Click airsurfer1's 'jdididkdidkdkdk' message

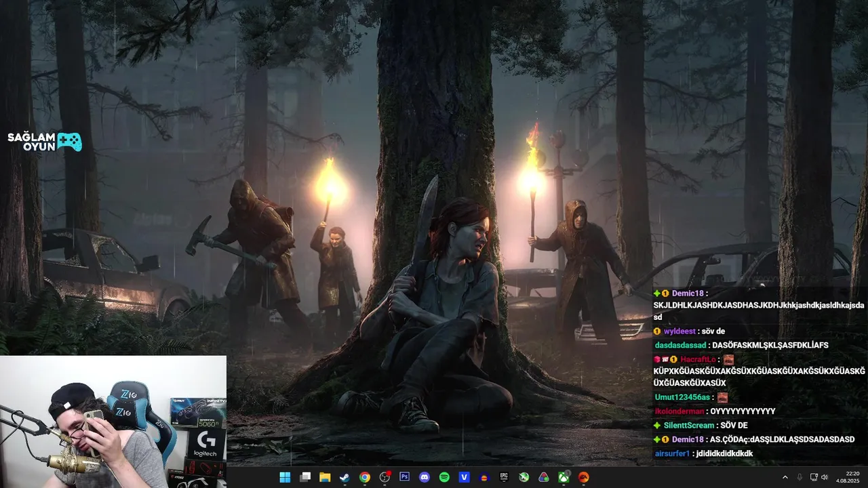tap(723, 453)
